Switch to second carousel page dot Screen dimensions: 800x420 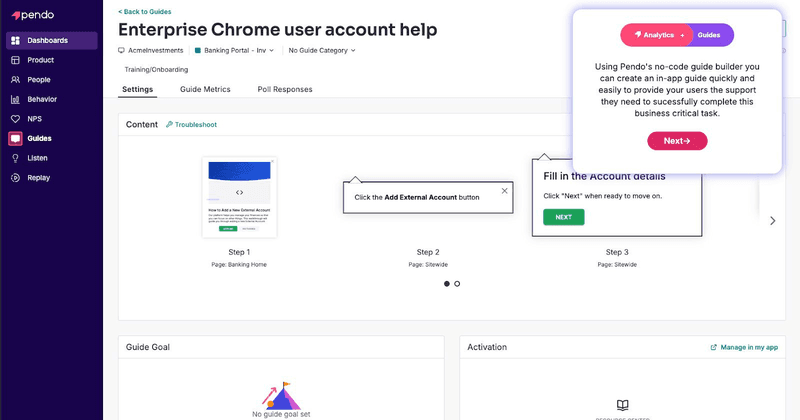[457, 284]
